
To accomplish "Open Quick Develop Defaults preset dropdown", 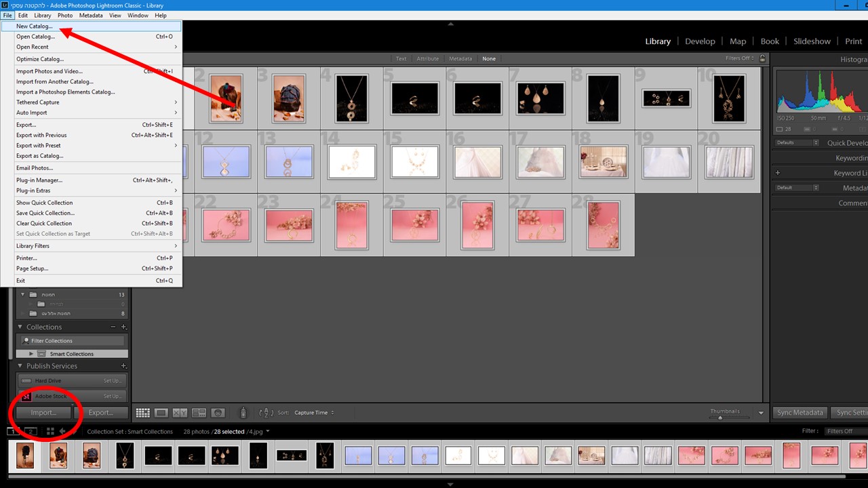I will [796, 143].
